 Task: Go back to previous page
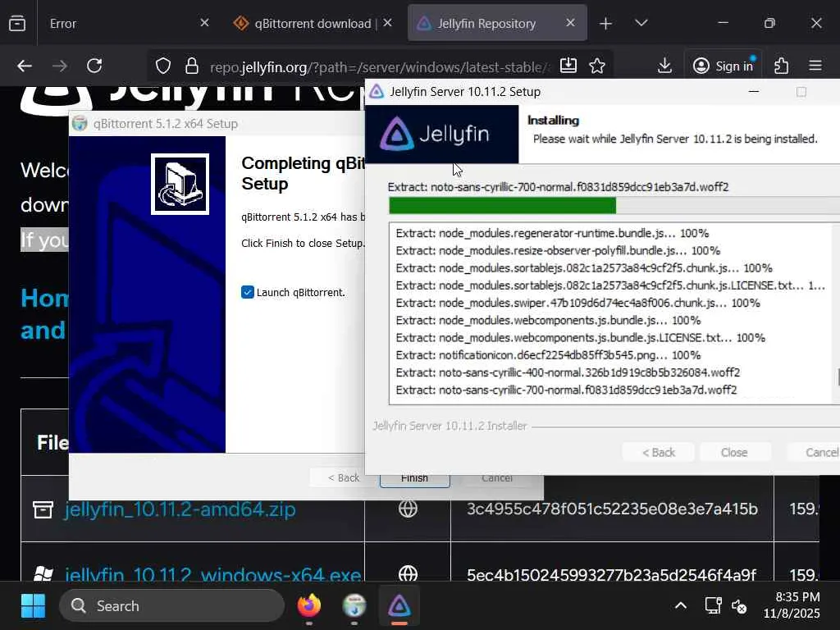pyautogui.click(x=25, y=66)
